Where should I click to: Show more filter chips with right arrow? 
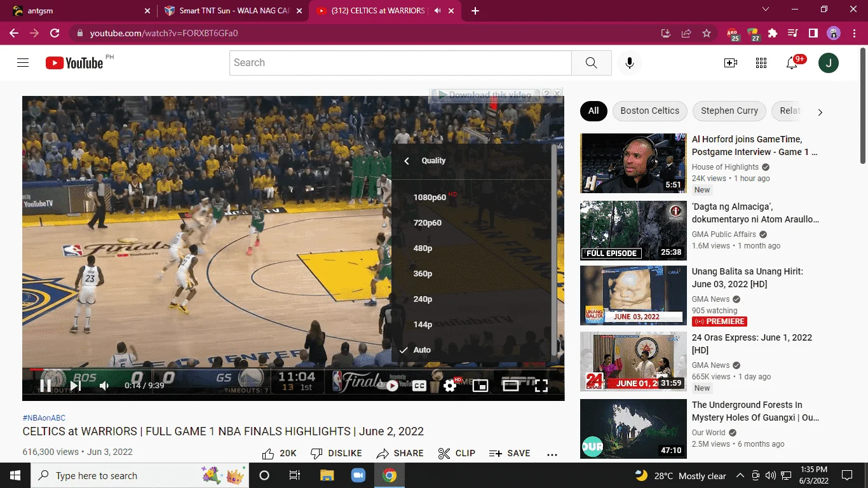(x=820, y=112)
